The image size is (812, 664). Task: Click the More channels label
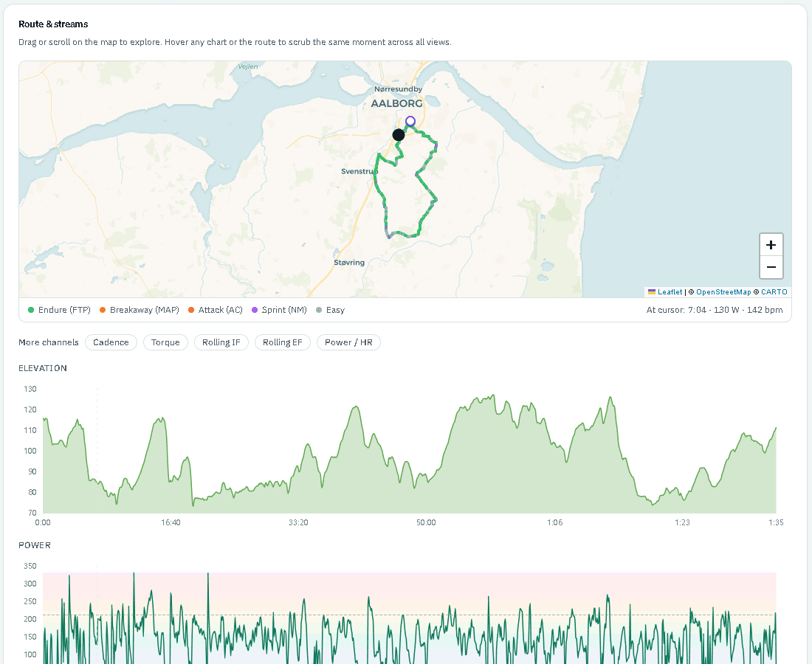pos(49,342)
